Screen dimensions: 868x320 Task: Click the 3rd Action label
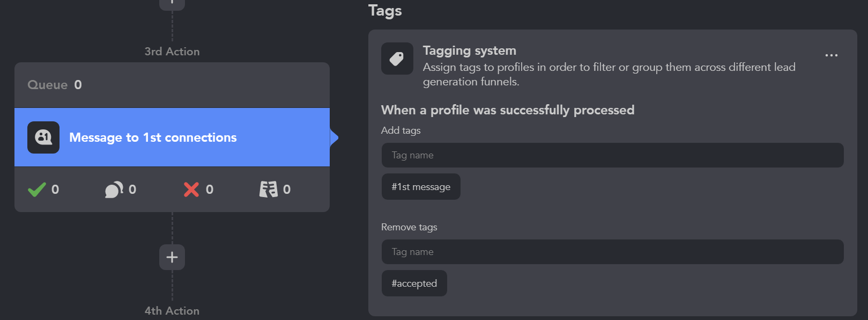[x=172, y=51]
